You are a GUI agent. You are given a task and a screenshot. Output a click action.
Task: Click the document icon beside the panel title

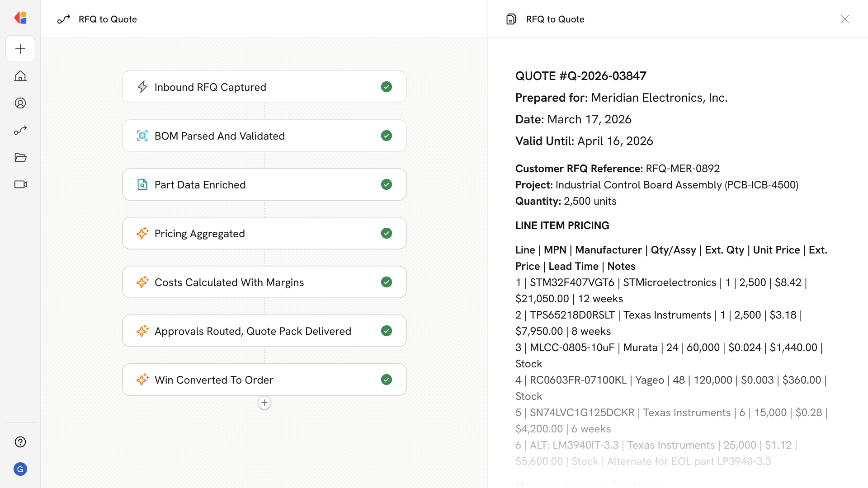pyautogui.click(x=511, y=19)
